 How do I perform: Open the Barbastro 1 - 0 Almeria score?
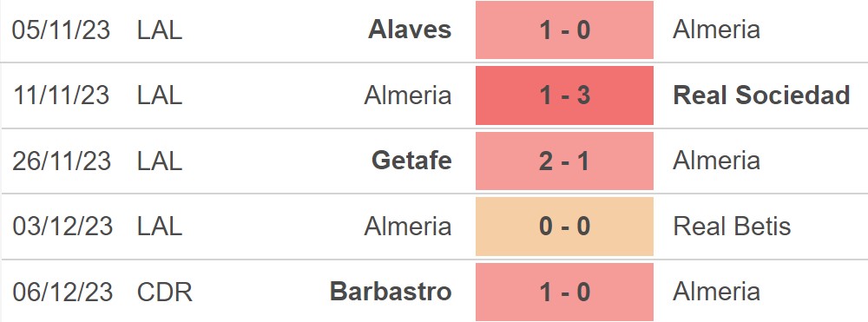[x=564, y=292]
